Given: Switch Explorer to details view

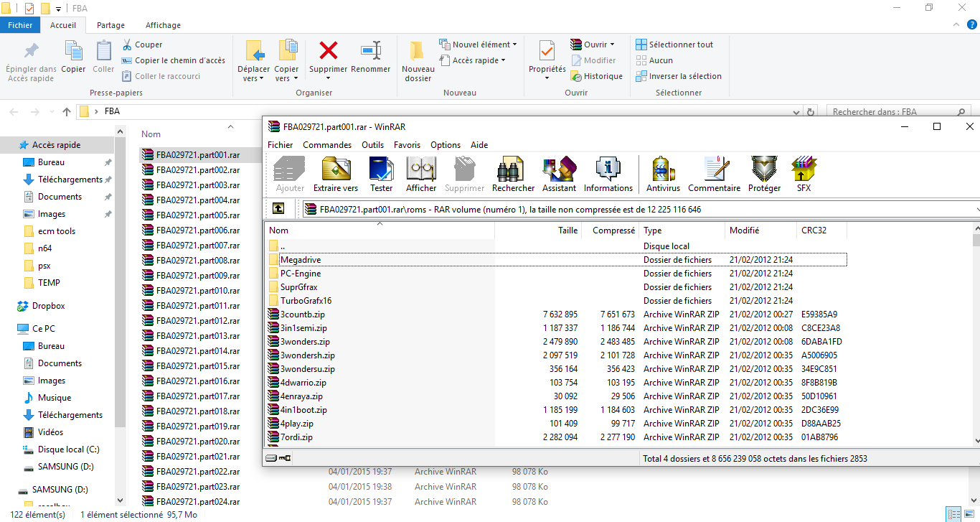Looking at the screenshot, I should point(953,514).
